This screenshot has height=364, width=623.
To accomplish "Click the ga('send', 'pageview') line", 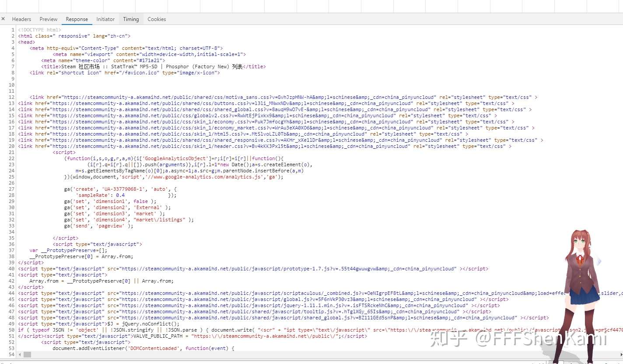I will tap(98, 226).
